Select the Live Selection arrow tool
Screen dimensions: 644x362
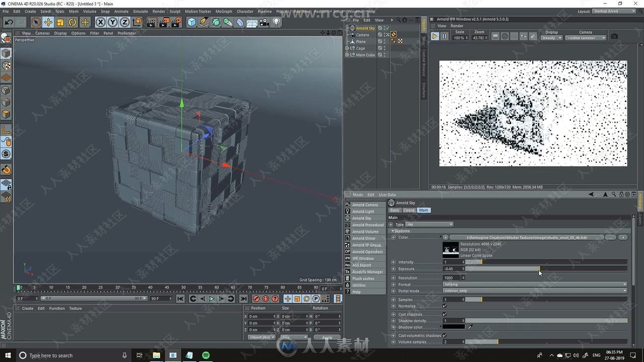pyautogui.click(x=36, y=22)
